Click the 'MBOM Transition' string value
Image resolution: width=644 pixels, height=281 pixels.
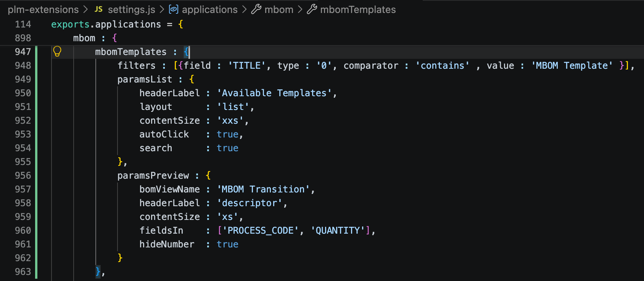click(263, 189)
